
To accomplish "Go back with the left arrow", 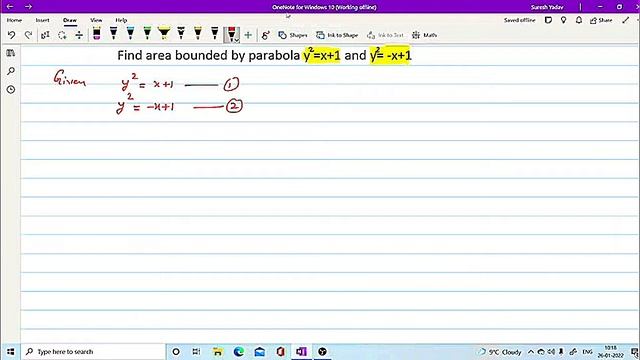I will coord(10,7).
